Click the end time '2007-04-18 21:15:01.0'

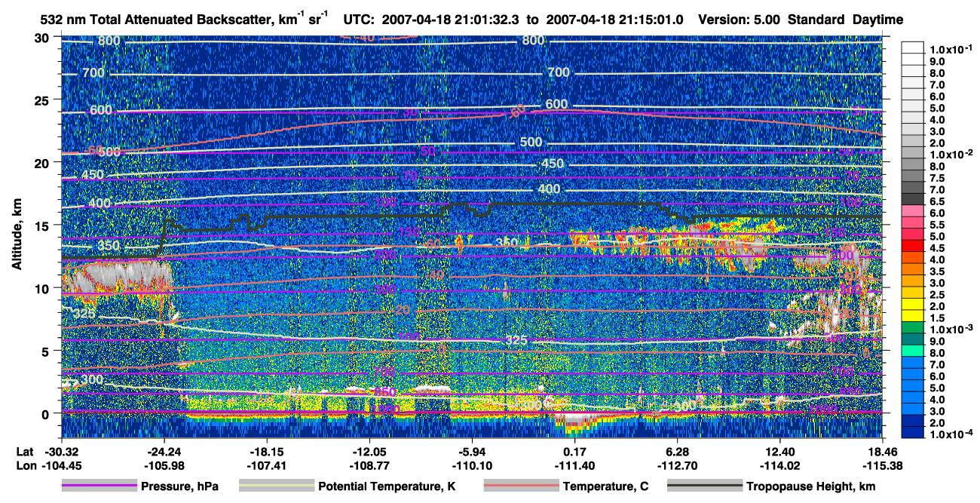tap(614, 20)
